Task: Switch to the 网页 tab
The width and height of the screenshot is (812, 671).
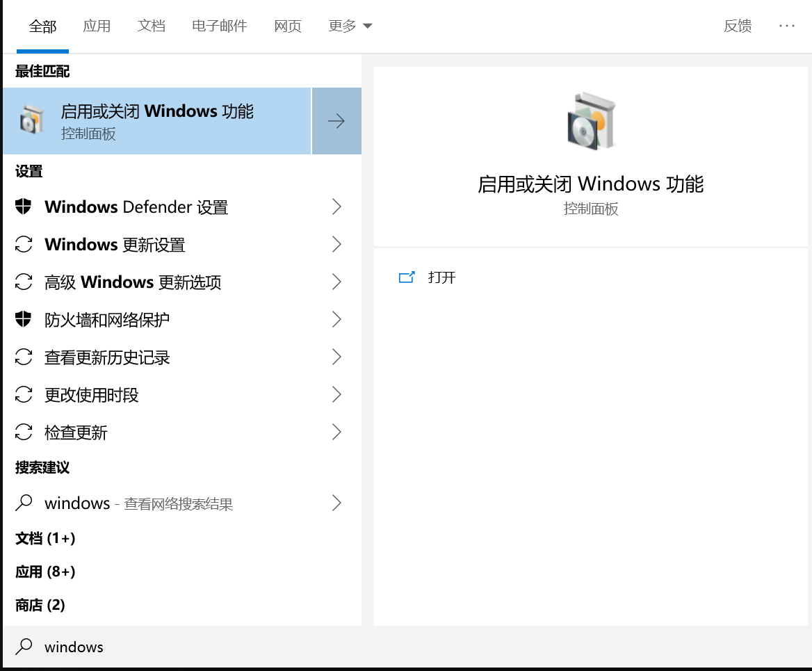Action: coord(288,26)
